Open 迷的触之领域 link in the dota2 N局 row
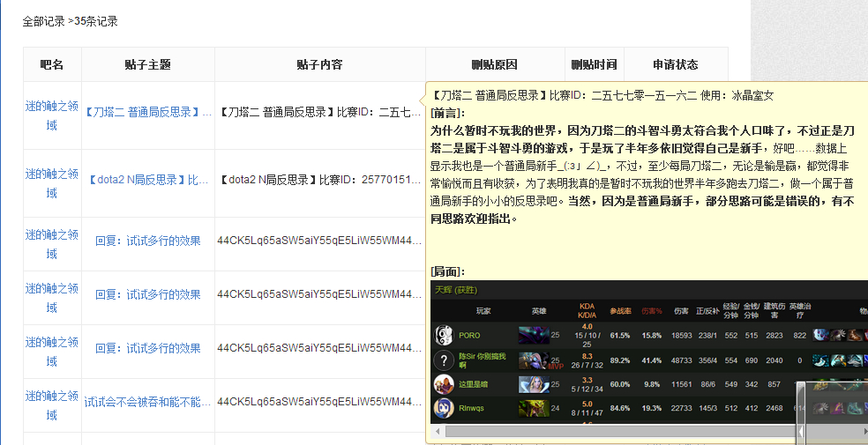This screenshot has height=445, width=868. pos(52,183)
